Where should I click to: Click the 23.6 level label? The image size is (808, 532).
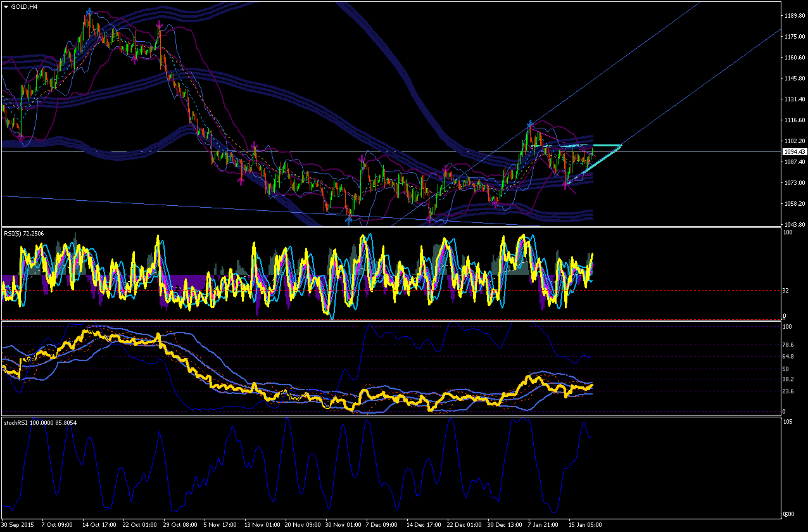point(788,391)
